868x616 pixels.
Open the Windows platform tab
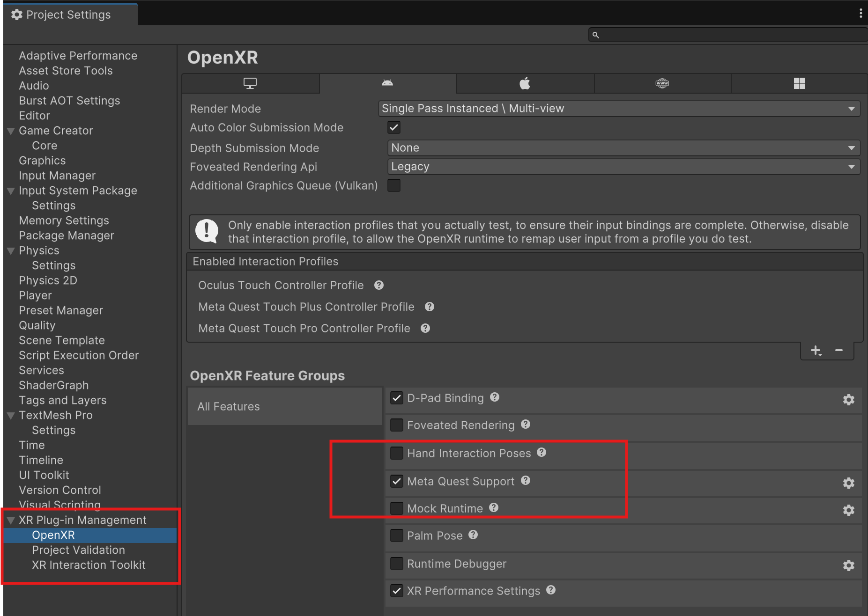click(x=799, y=83)
